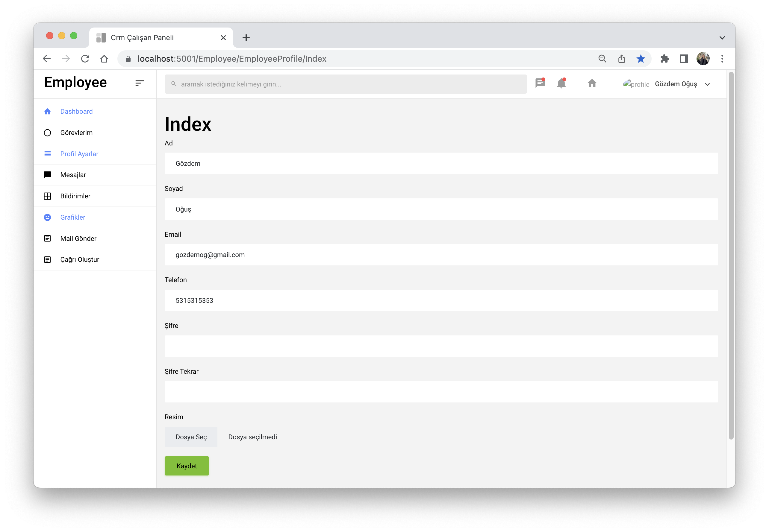This screenshot has width=769, height=532.
Task: Click the Profil Ayarlar list icon
Action: tap(47, 154)
